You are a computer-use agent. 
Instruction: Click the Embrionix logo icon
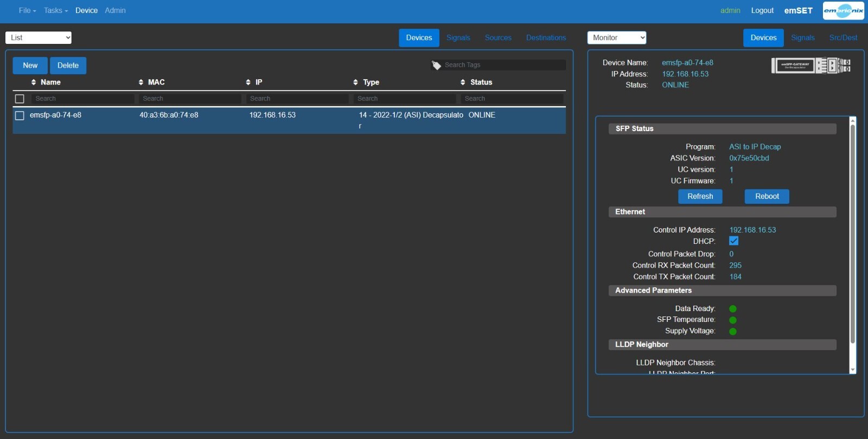(x=843, y=11)
